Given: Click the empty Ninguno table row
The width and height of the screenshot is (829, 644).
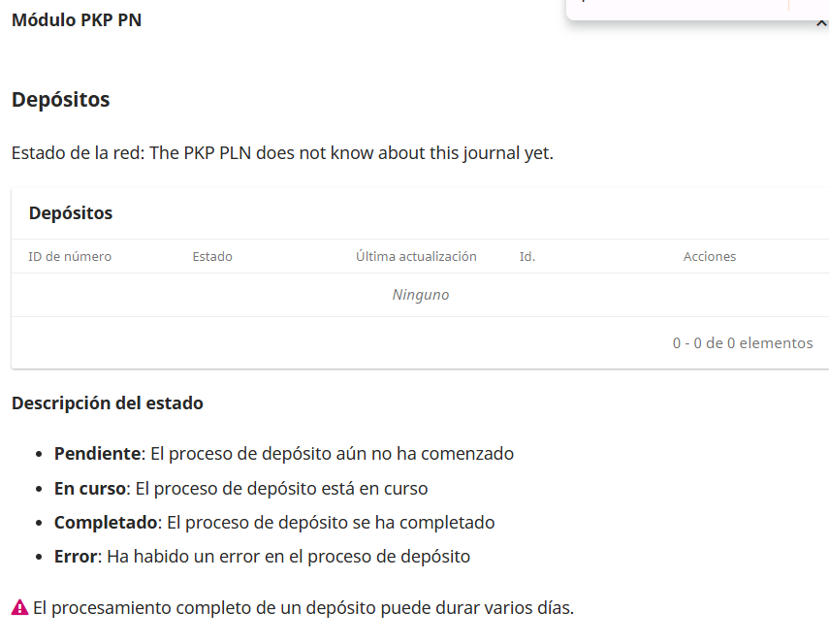Looking at the screenshot, I should click(x=420, y=295).
